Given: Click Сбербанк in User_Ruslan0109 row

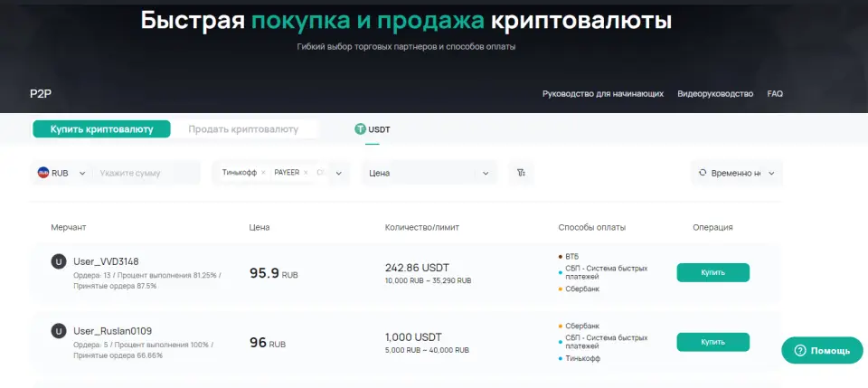Looking at the screenshot, I should (581, 326).
